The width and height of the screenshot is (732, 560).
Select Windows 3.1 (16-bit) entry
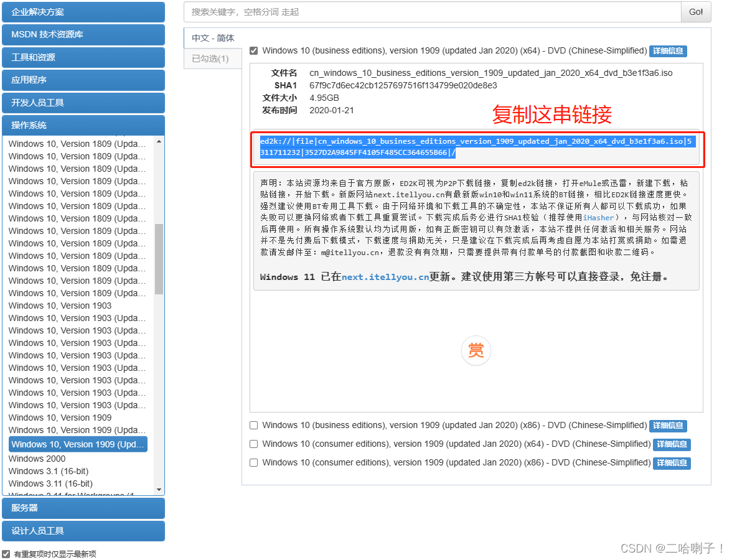pos(49,472)
